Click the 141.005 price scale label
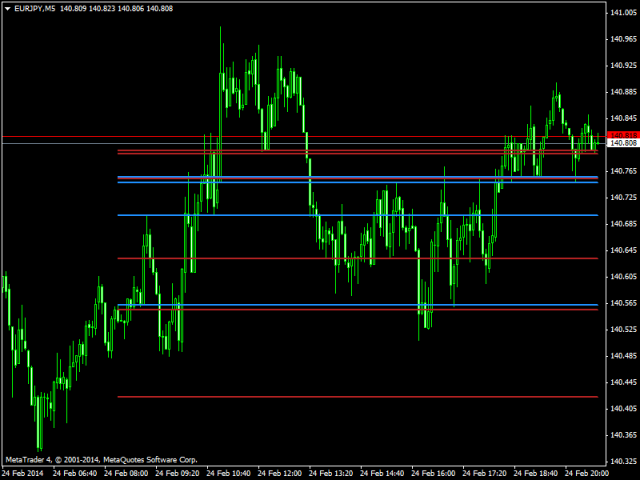Screen dimensions: 640x480 (x=623, y=13)
